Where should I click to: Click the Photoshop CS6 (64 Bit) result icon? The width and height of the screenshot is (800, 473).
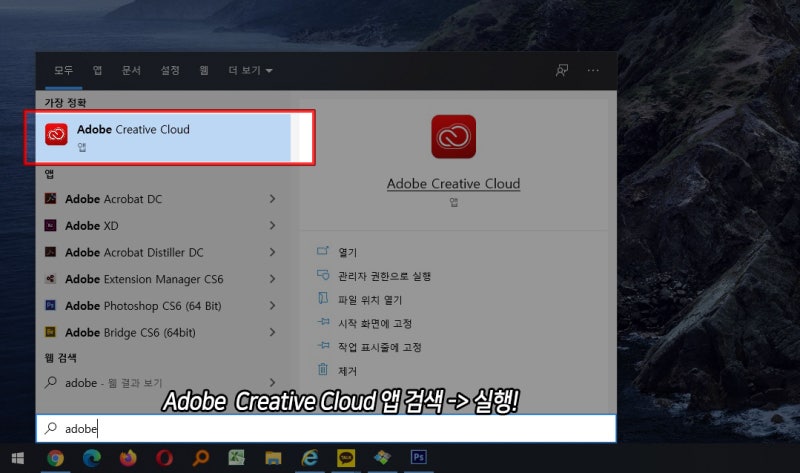tap(51, 305)
